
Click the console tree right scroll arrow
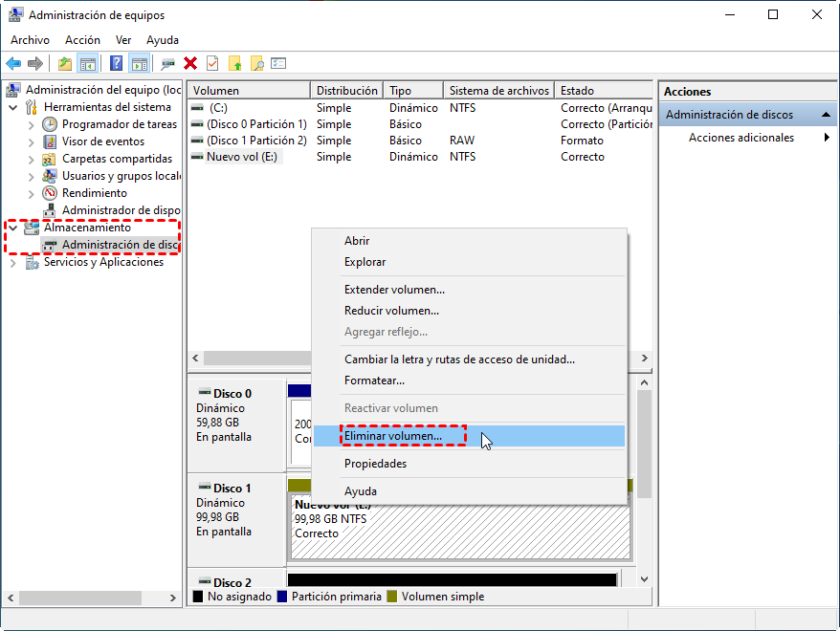point(172,598)
